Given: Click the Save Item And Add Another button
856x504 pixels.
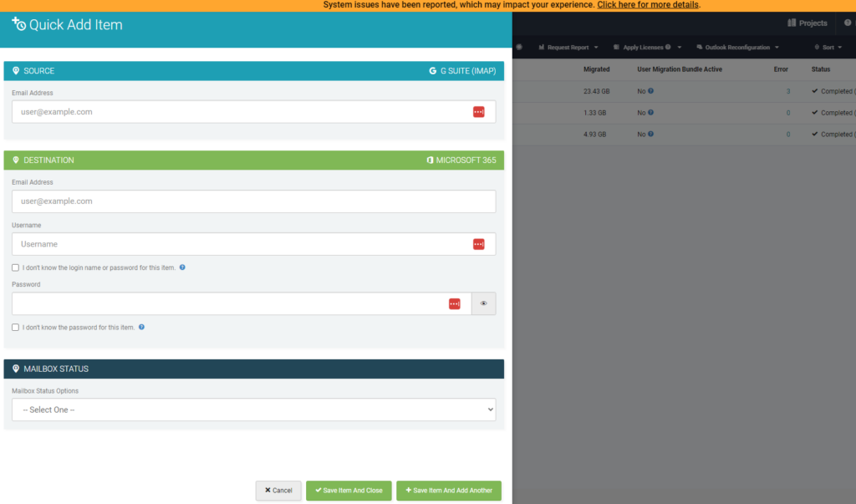Looking at the screenshot, I should click(448, 491).
